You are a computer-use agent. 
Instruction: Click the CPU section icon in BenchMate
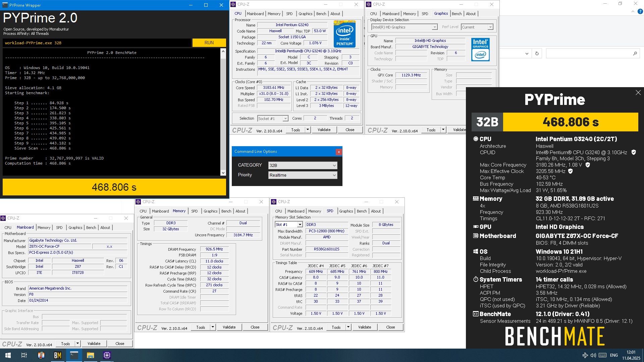click(x=476, y=139)
